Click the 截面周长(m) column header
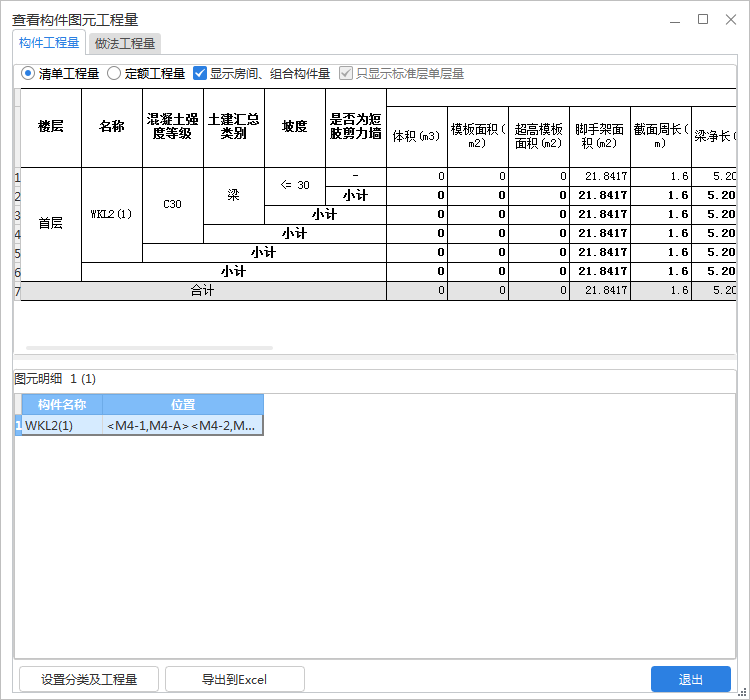The height and width of the screenshot is (700, 750). pyautogui.click(x=661, y=137)
